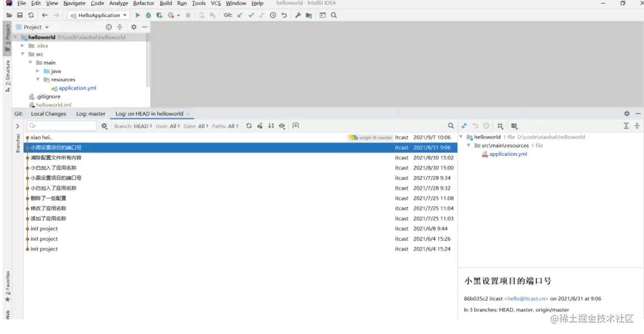Open Project panel settings gear

(x=133, y=27)
